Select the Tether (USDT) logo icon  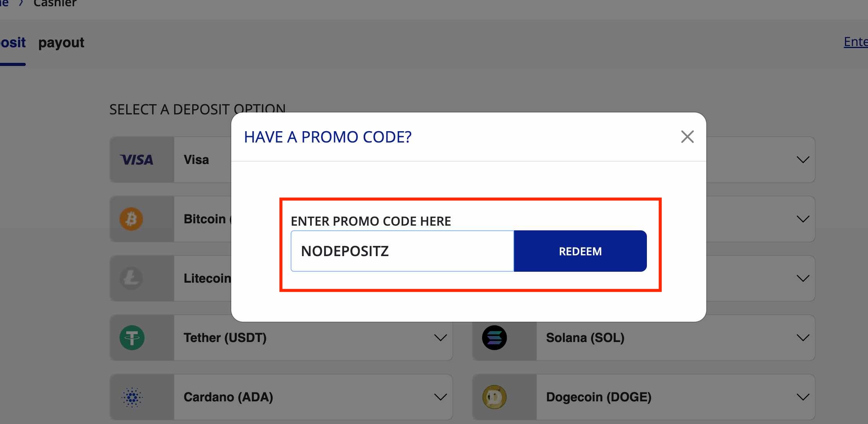click(131, 337)
